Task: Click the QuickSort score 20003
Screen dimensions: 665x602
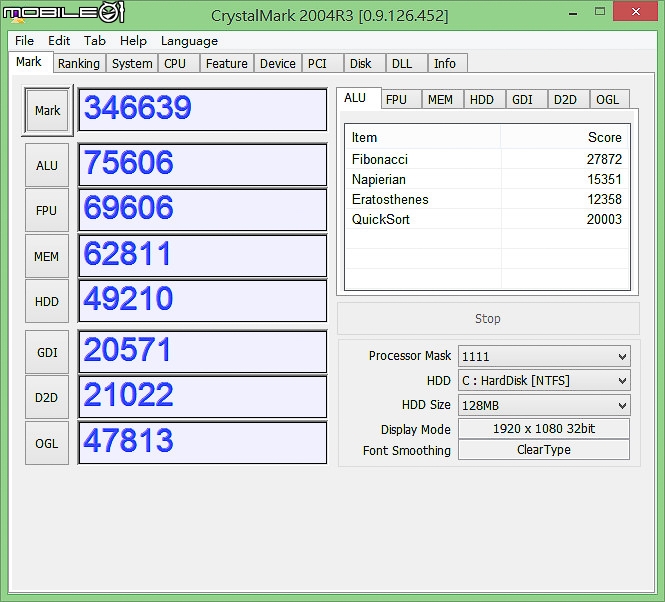Action: tap(604, 219)
